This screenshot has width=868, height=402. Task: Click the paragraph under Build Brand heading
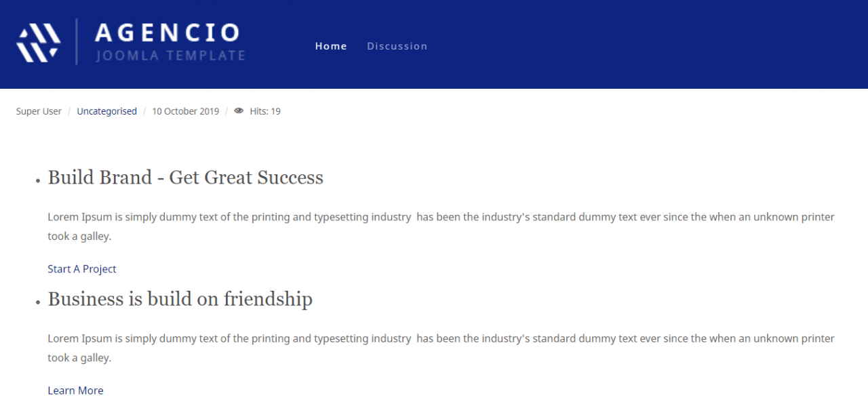point(441,226)
